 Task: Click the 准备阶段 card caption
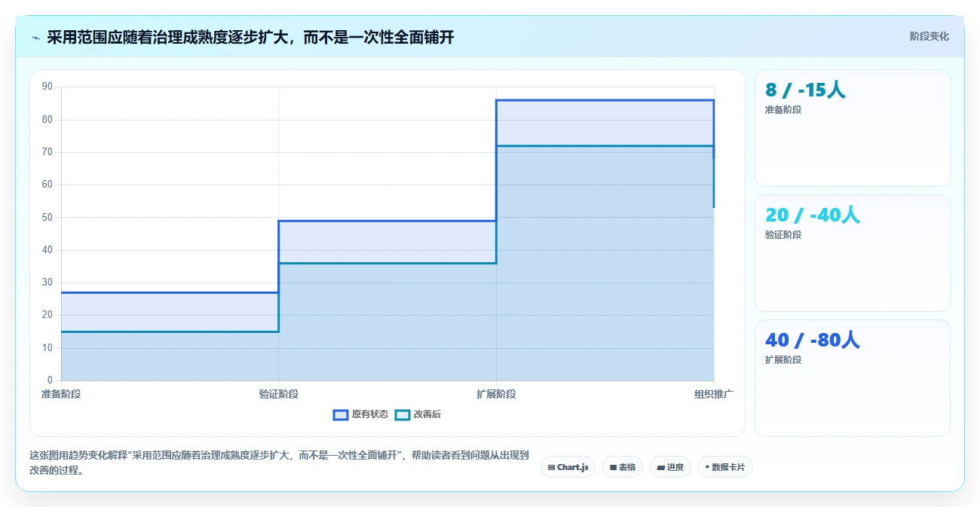coord(782,110)
